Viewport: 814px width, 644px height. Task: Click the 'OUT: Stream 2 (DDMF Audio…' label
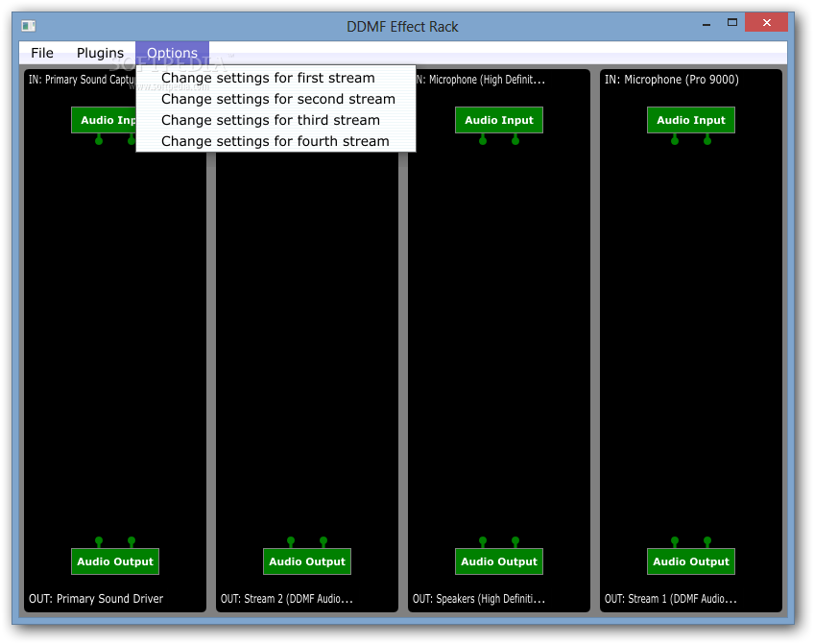click(x=287, y=599)
